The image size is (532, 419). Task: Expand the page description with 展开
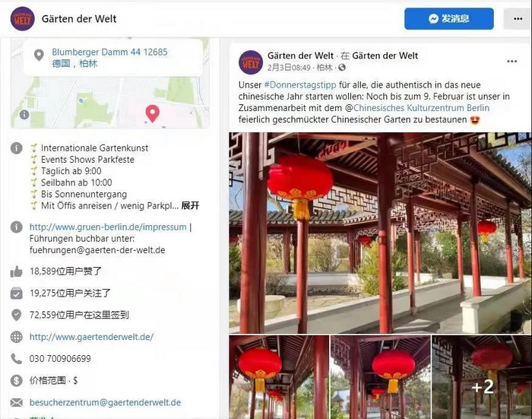190,205
